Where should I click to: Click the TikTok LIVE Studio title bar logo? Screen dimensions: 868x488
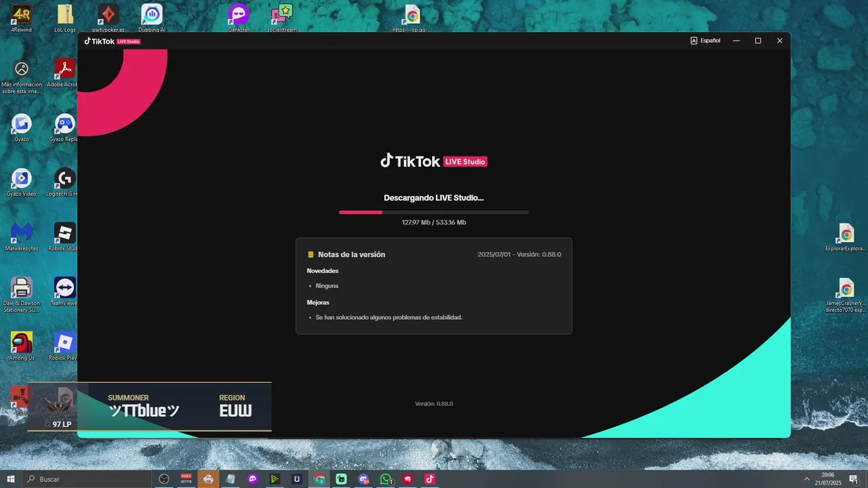coord(112,41)
